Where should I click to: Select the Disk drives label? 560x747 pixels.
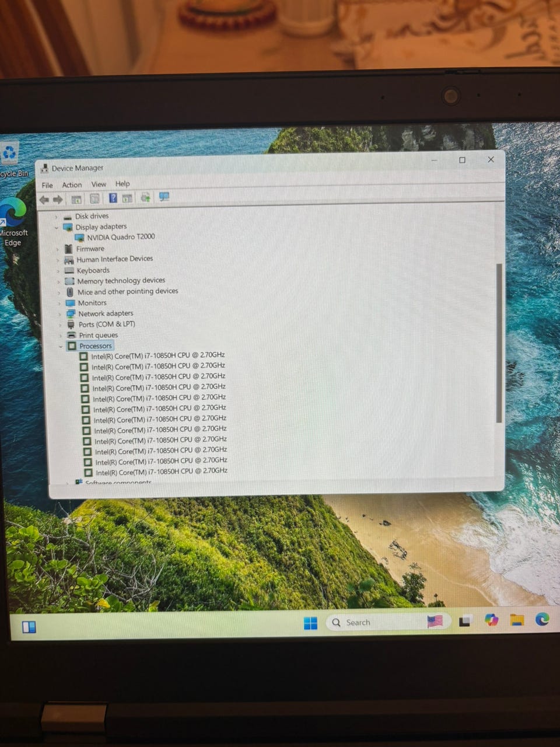tap(92, 216)
